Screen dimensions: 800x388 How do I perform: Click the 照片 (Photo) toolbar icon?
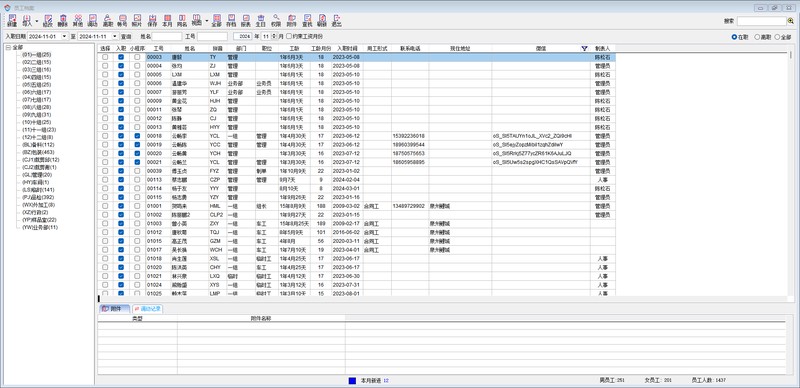137,20
